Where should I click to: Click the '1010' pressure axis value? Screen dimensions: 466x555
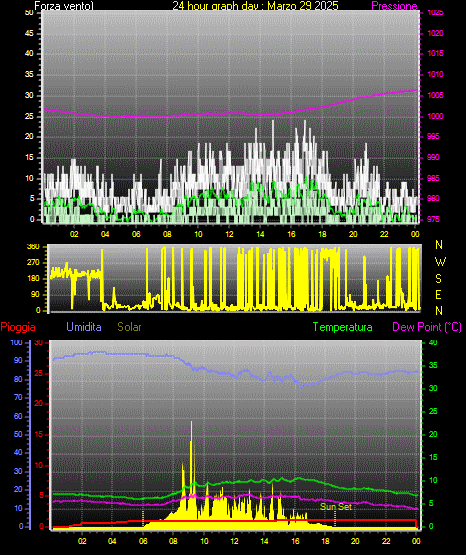[435, 74]
